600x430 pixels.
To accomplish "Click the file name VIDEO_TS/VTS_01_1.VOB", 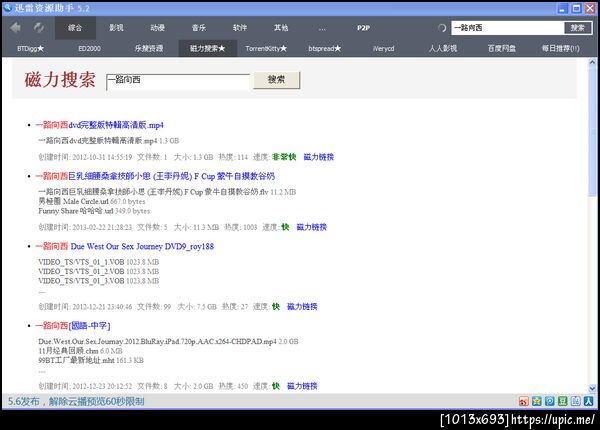I will tap(81, 262).
